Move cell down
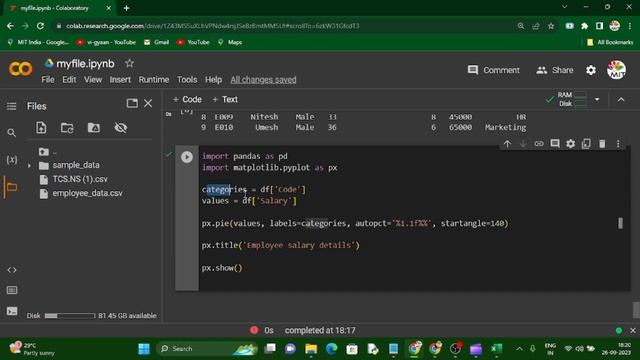640x360 pixels. click(523, 144)
